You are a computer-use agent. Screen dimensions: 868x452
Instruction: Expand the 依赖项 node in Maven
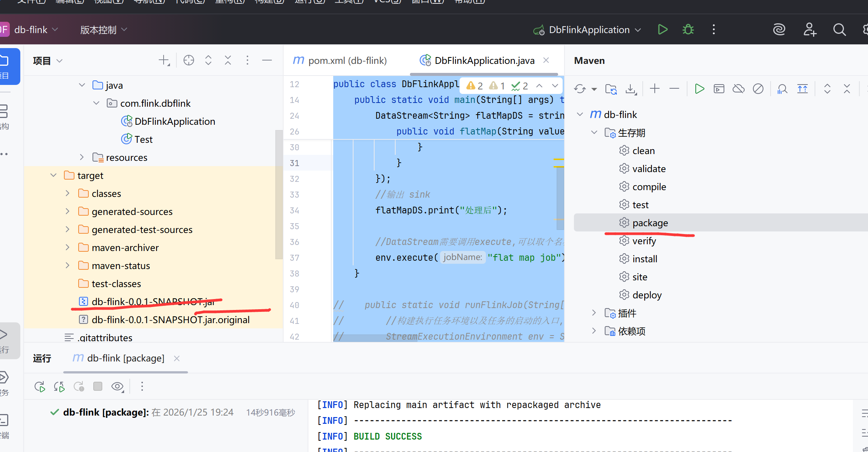click(594, 331)
